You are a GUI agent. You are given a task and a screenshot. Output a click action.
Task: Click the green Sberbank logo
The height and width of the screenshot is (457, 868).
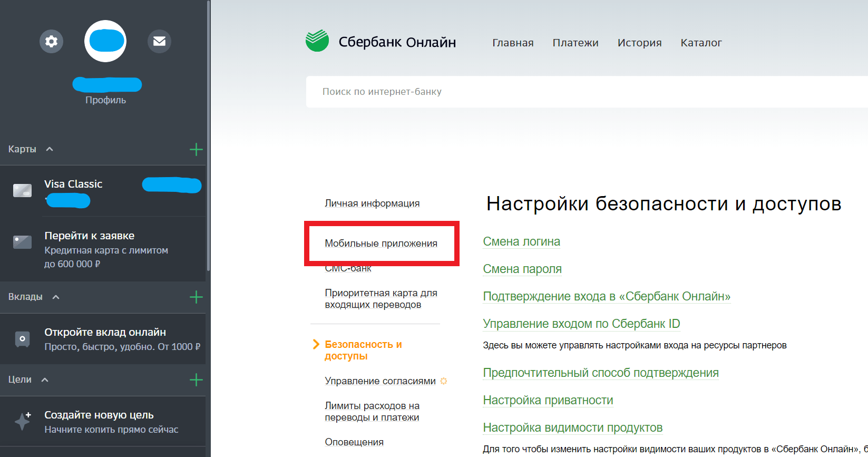(x=317, y=41)
